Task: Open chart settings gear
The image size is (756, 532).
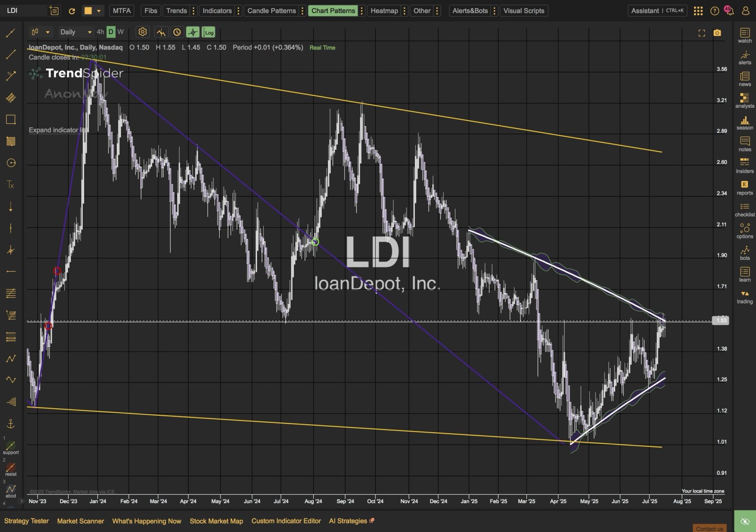Action: [x=142, y=32]
